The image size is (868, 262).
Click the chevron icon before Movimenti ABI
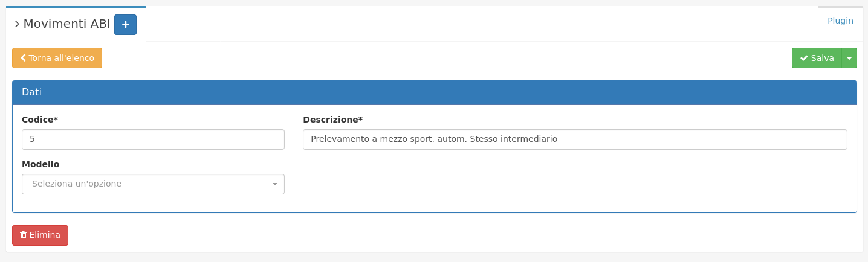pyautogui.click(x=17, y=24)
